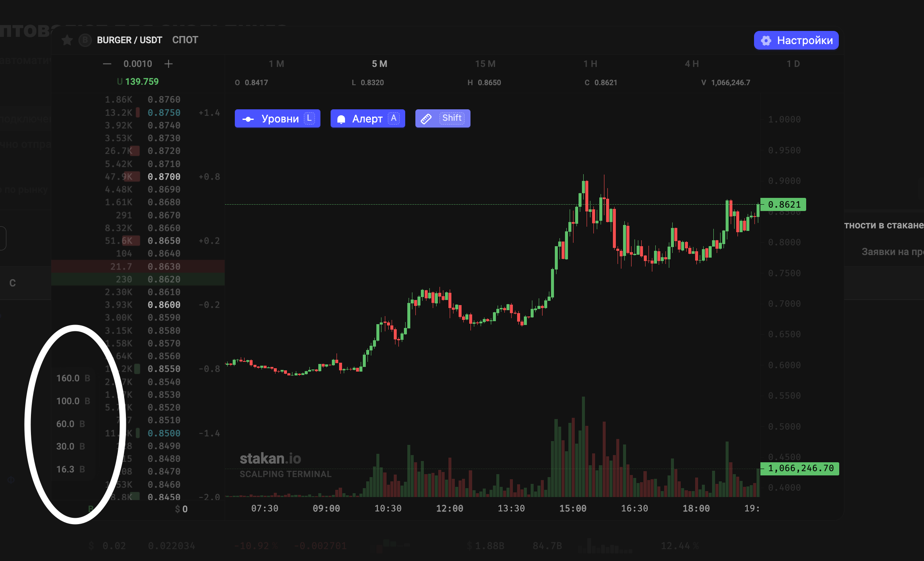
Task: Click the 15:00 time axis label
Action: [573, 508]
